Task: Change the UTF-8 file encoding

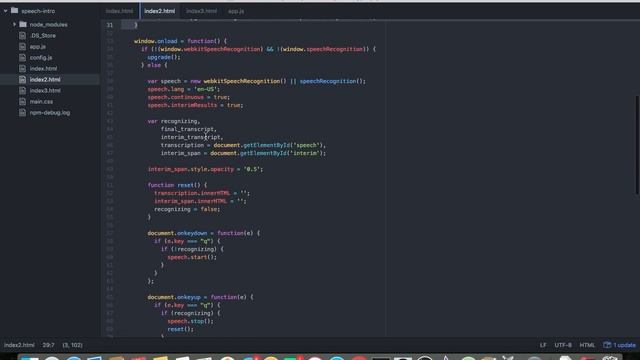Action: pyautogui.click(x=563, y=345)
